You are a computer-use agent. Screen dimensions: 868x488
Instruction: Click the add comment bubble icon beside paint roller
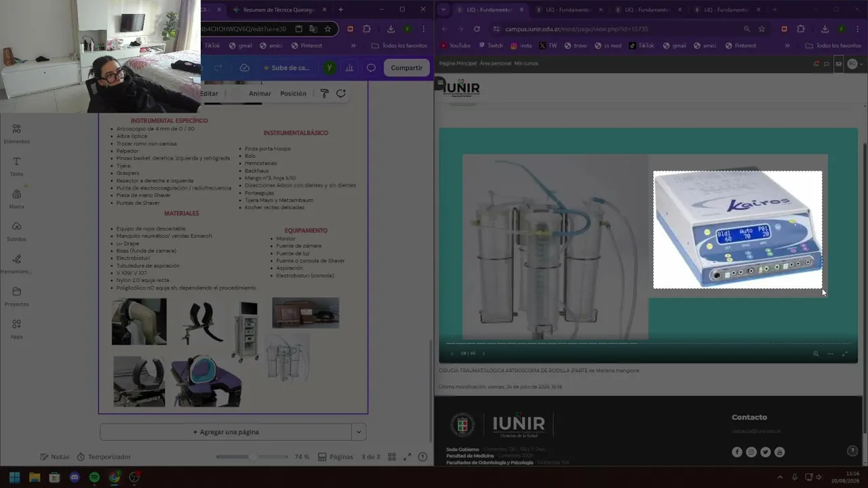(341, 94)
